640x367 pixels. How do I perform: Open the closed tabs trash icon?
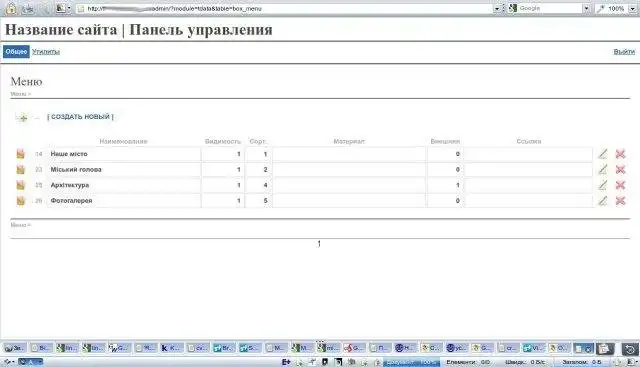tap(605, 348)
